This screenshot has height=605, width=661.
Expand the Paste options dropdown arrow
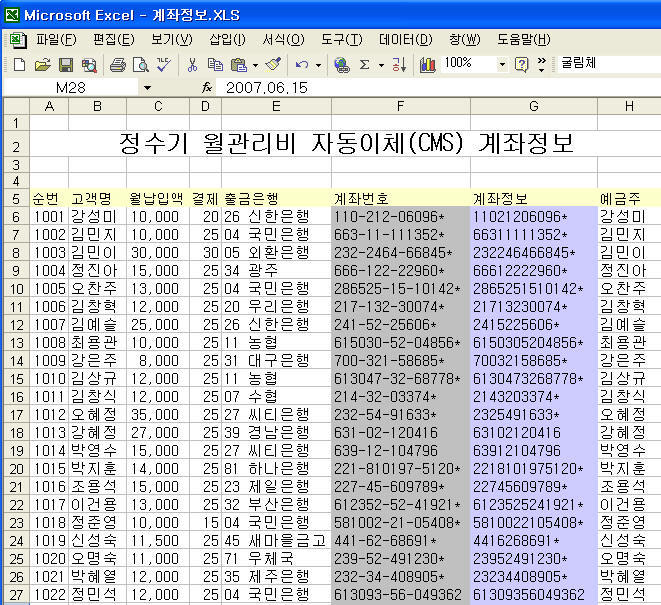pos(255,65)
